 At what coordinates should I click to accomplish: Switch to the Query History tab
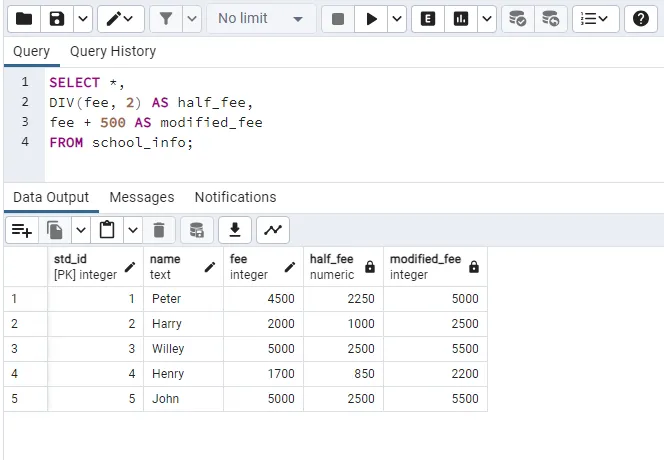point(113,51)
